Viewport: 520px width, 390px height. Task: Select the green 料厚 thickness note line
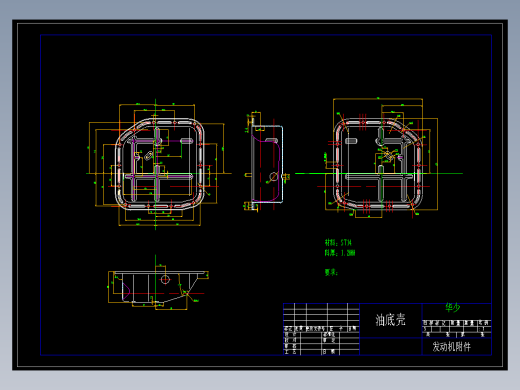coord(340,253)
